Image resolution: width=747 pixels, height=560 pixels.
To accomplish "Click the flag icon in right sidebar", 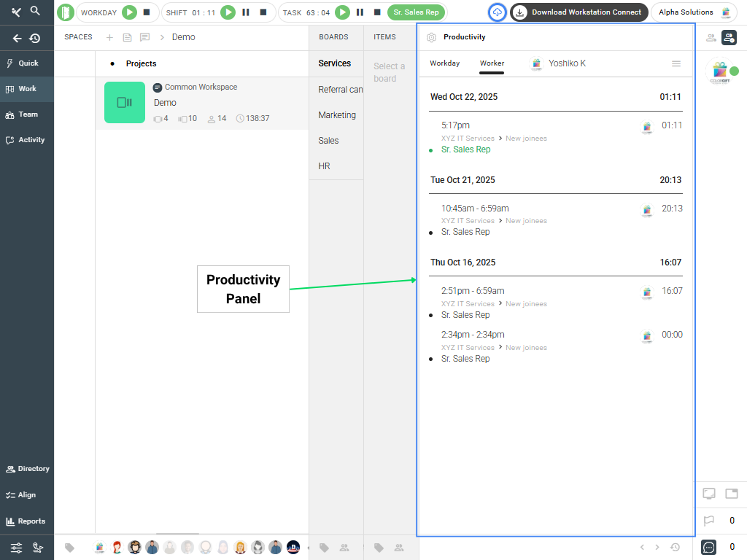I will tap(708, 521).
